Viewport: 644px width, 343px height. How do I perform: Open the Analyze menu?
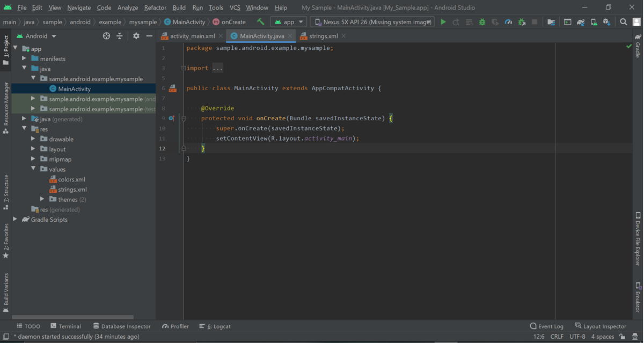(128, 8)
